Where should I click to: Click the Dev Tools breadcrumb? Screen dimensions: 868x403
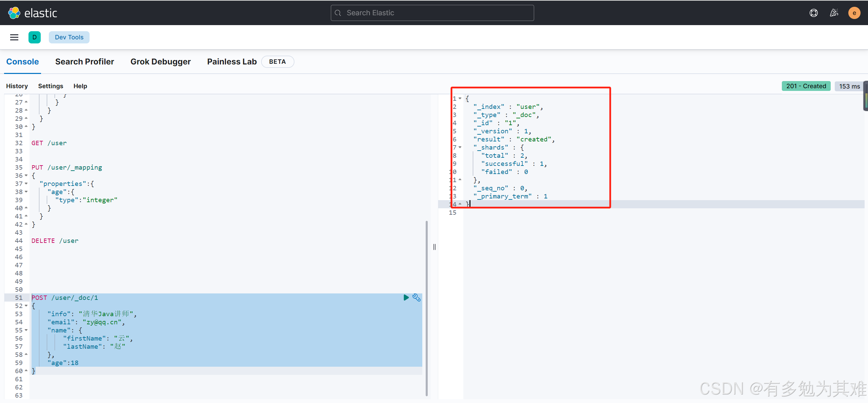pos(69,37)
